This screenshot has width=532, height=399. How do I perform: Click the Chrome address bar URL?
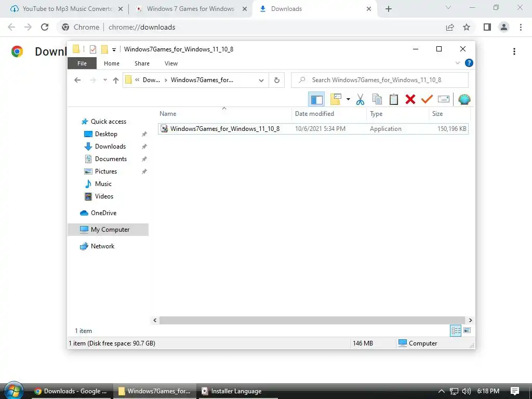(x=142, y=27)
